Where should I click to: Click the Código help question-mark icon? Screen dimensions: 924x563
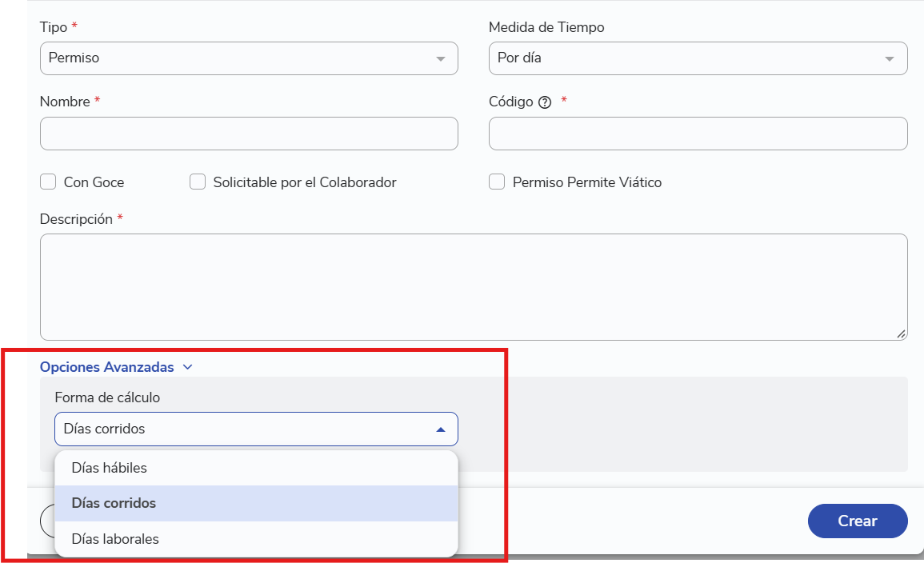click(x=545, y=102)
